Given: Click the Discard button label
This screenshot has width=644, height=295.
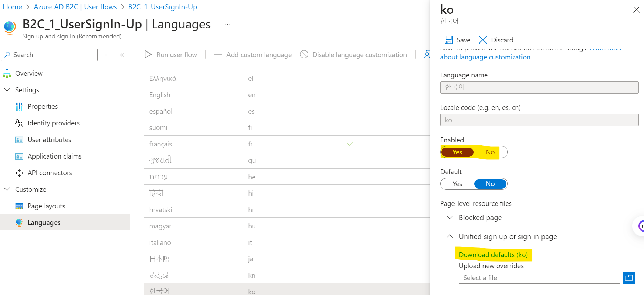Looking at the screenshot, I should click(x=502, y=40).
